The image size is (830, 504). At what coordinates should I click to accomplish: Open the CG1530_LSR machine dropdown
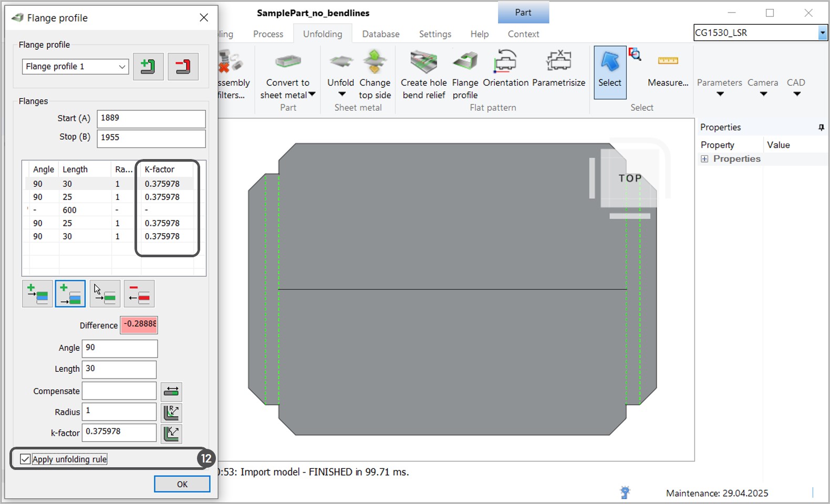822,33
